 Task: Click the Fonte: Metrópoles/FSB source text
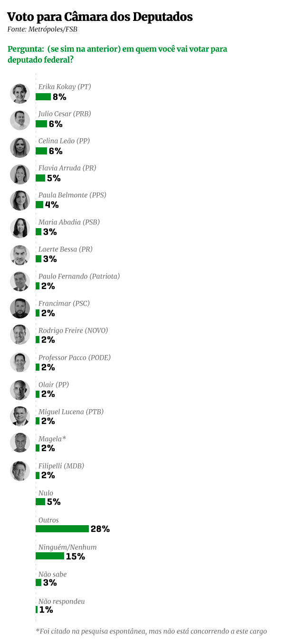pos(42,29)
